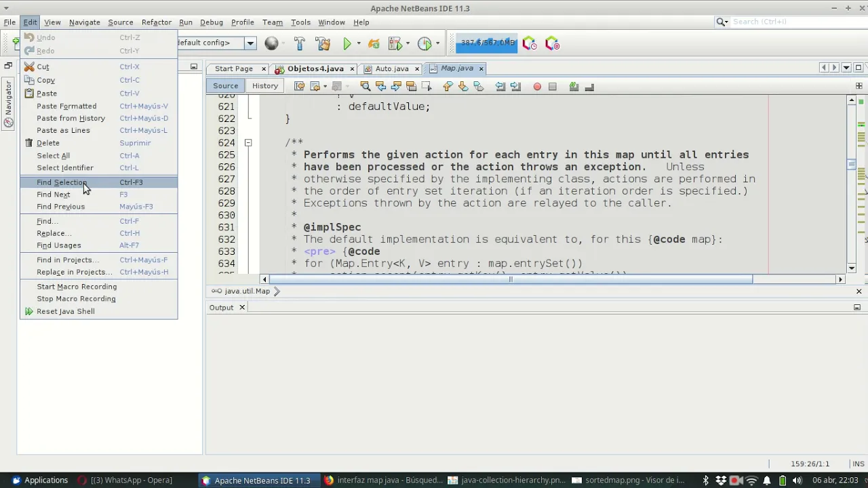Choose Paste Formatted from the Edit menu
Viewport: 868px width, 488px height.
click(99, 106)
